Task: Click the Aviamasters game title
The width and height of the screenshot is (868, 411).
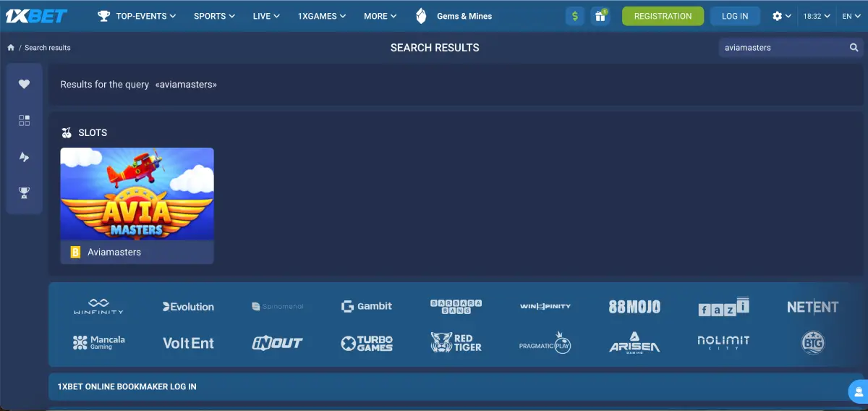Action: pyautogui.click(x=114, y=253)
